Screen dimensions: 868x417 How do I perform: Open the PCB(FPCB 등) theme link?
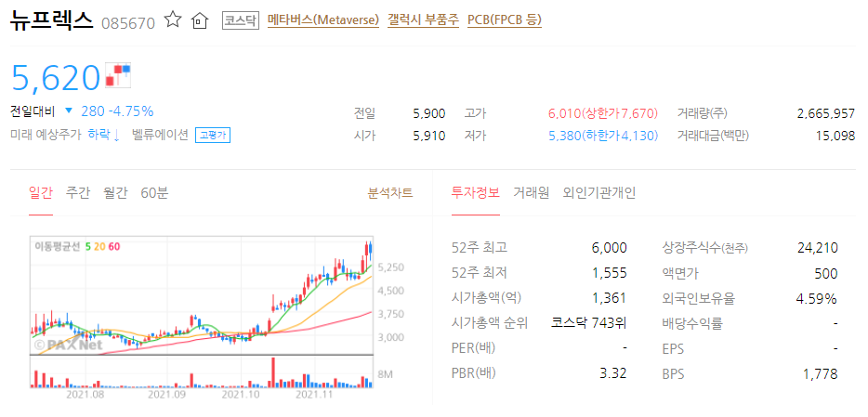point(505,20)
